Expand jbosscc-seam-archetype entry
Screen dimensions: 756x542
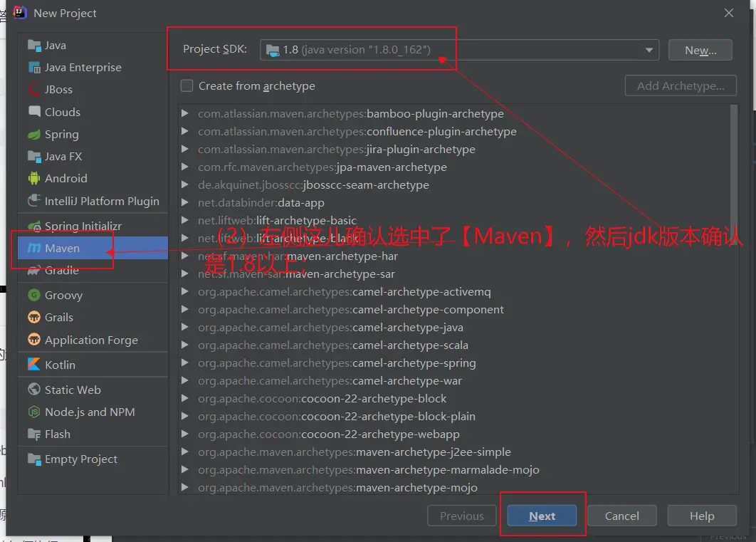click(x=184, y=184)
